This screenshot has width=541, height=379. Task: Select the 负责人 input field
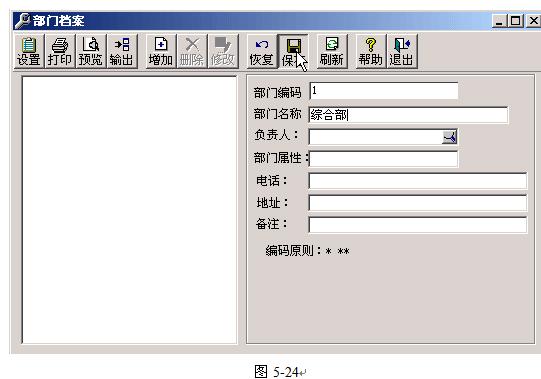[375, 137]
